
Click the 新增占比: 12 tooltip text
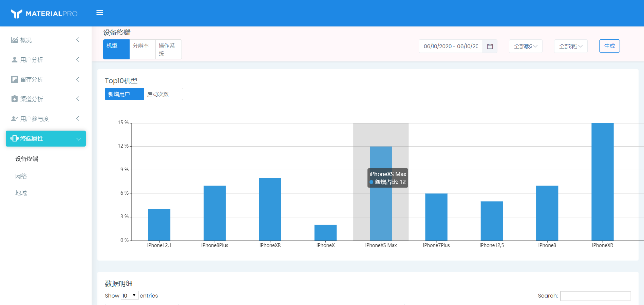click(390, 182)
